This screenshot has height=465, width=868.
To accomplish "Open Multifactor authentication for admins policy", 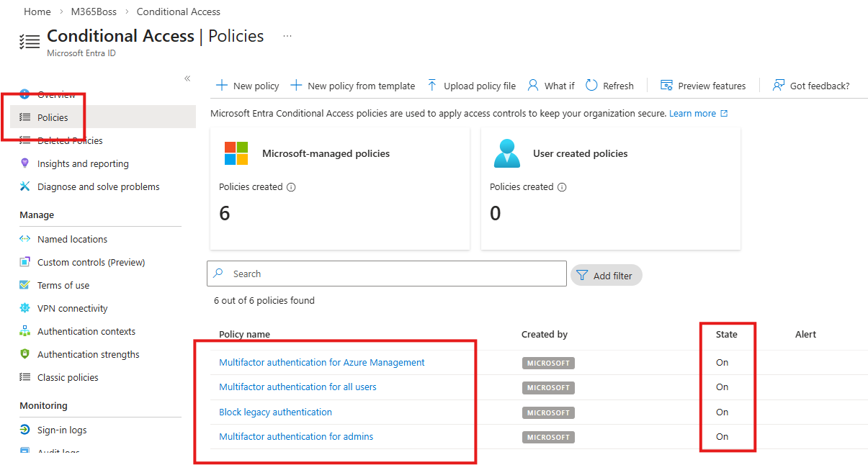I will coord(296,437).
